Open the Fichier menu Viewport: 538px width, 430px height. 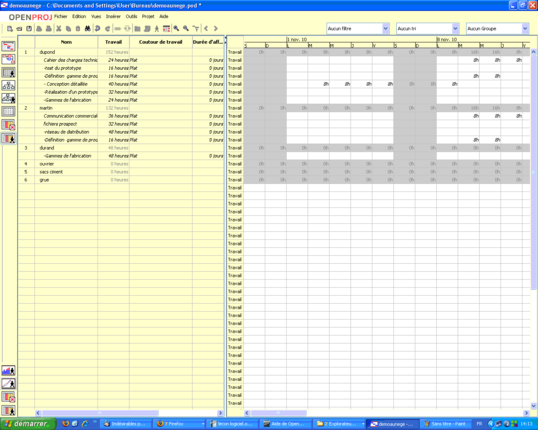(x=61, y=16)
